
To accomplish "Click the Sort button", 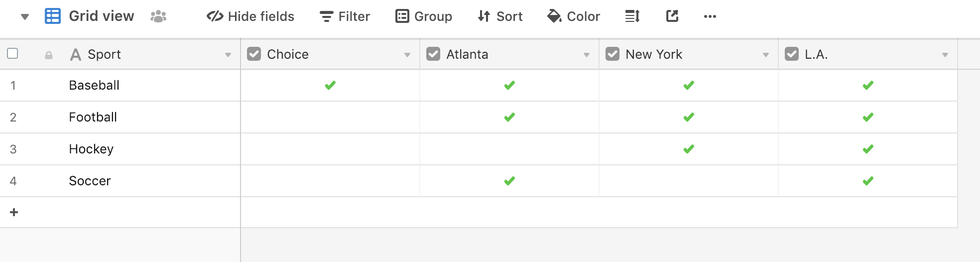I will pyautogui.click(x=500, y=16).
